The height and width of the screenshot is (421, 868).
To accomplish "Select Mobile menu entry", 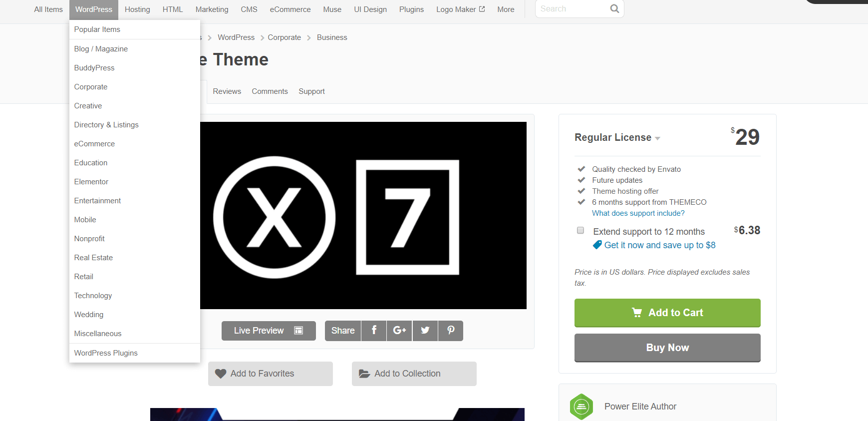I will click(x=135, y=220).
